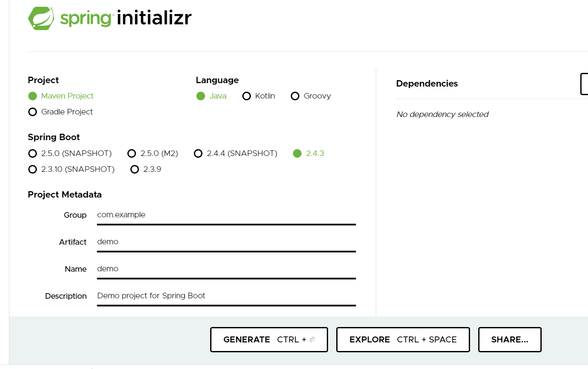Click the 'No dependency selected' text
The height and width of the screenshot is (369, 588).
point(443,114)
